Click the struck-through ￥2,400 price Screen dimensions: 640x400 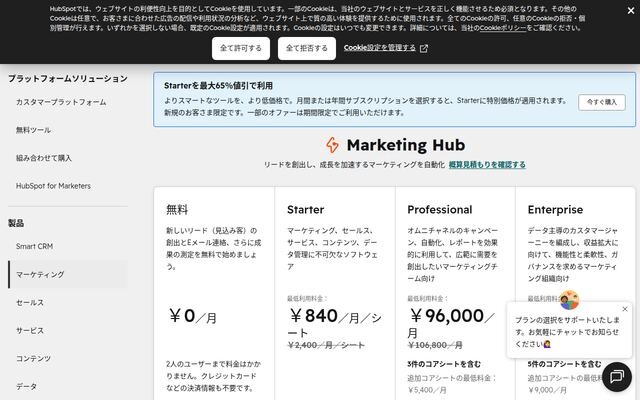(326, 345)
